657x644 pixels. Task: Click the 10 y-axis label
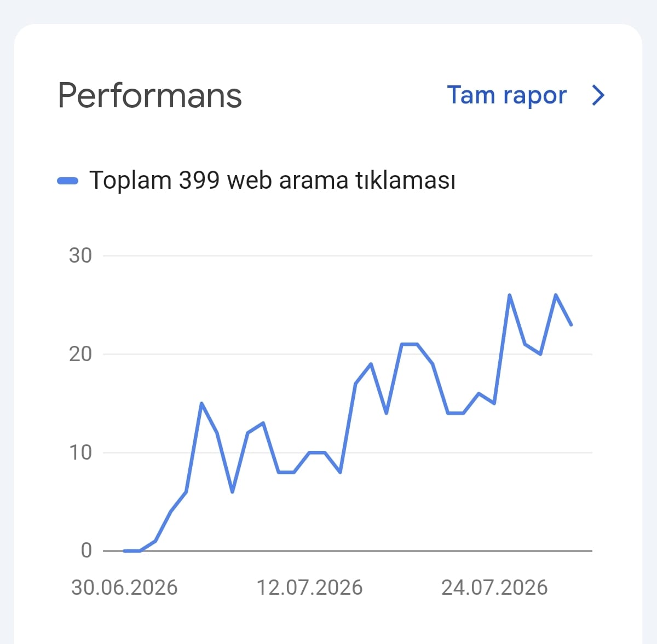tap(80, 452)
